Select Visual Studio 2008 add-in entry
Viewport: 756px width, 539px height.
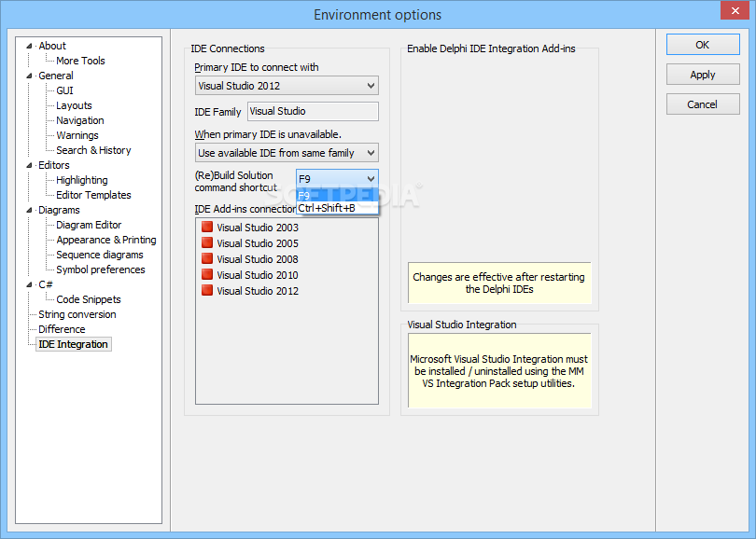pyautogui.click(x=258, y=259)
